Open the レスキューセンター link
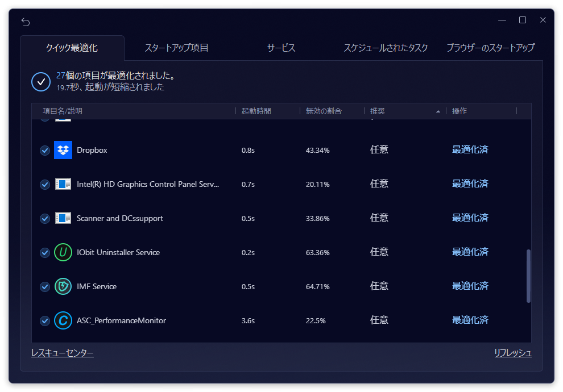563x392 pixels. click(x=63, y=353)
